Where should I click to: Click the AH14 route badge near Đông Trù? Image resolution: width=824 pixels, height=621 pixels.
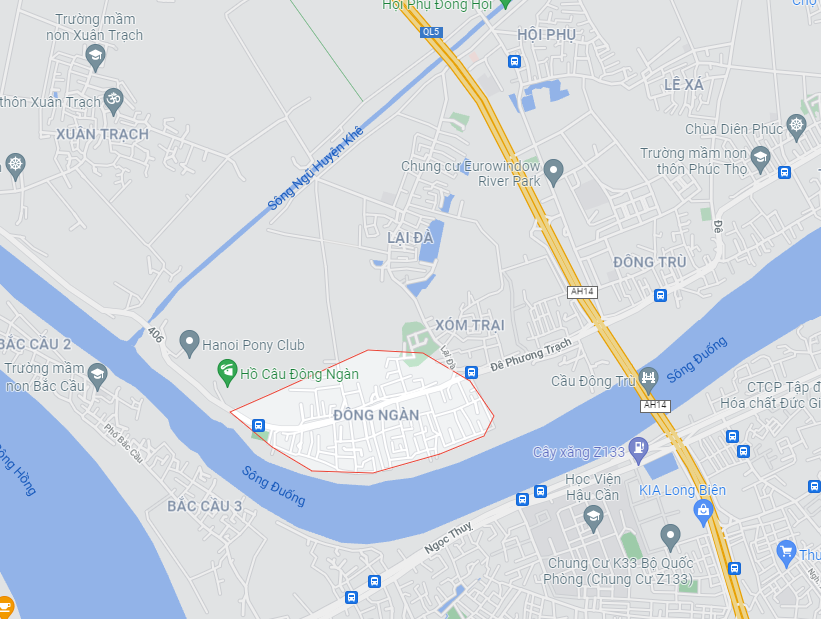pos(582,292)
